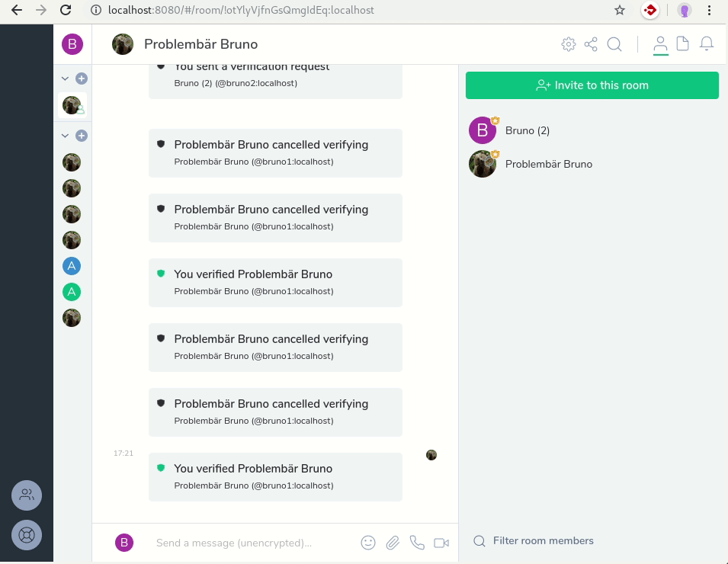Search messages with the magnifier icon
Viewport: 728px width, 564px height.
tap(614, 44)
